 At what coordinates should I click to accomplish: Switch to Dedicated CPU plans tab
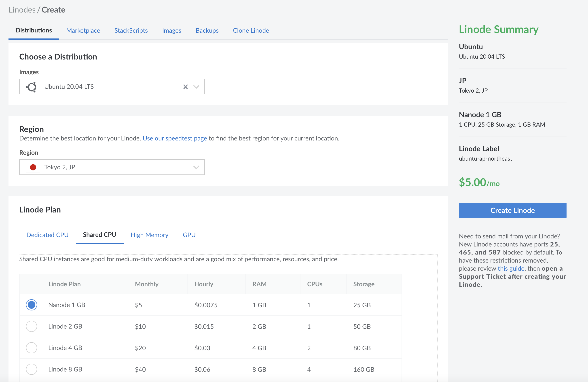click(x=47, y=235)
